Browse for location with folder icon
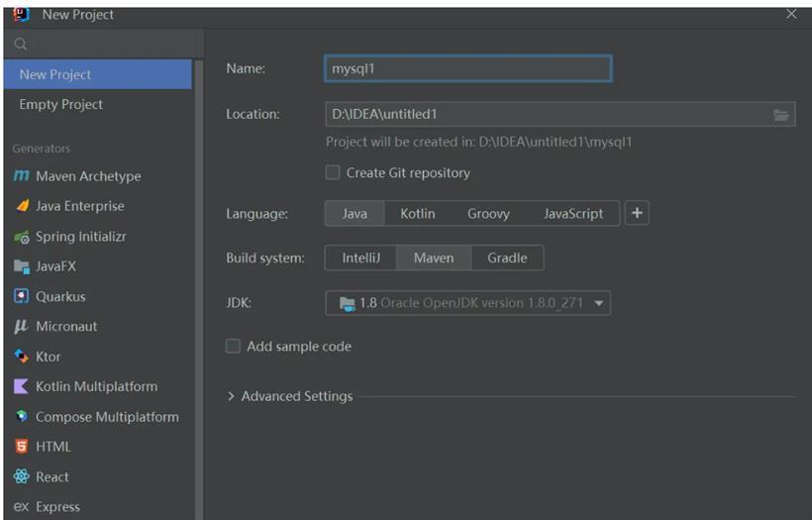The width and height of the screenshot is (812, 520). pyautogui.click(x=781, y=115)
